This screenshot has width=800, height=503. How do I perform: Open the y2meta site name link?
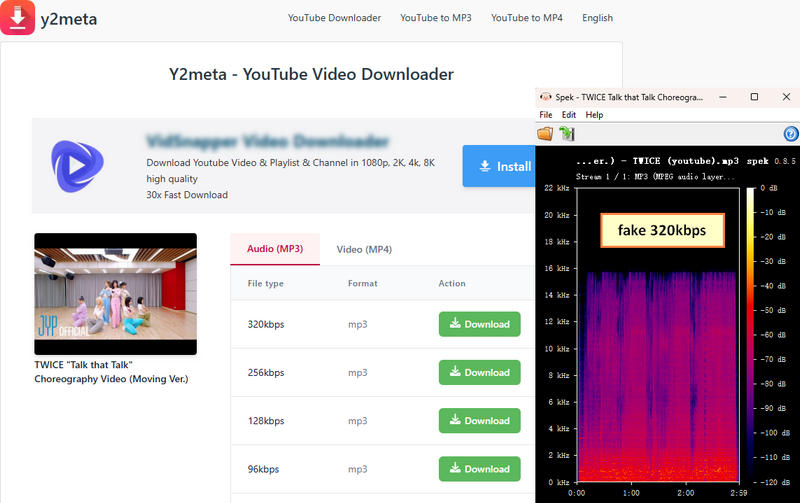(68, 19)
